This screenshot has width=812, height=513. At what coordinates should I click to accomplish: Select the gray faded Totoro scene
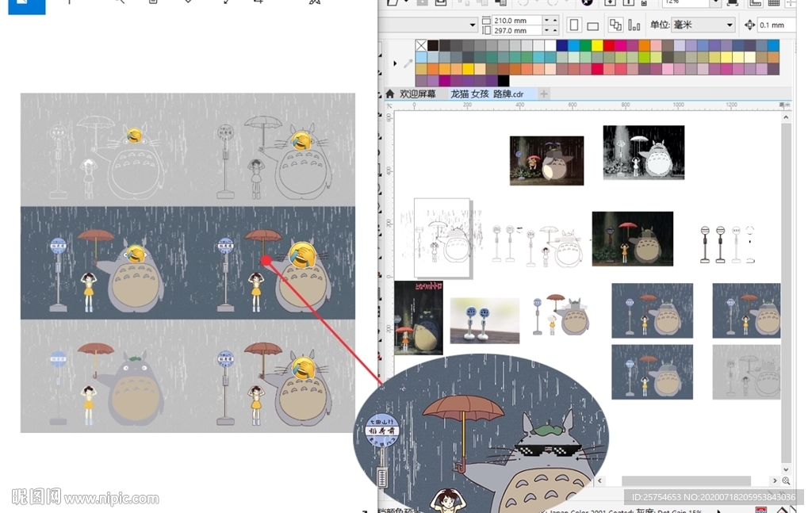(746, 372)
